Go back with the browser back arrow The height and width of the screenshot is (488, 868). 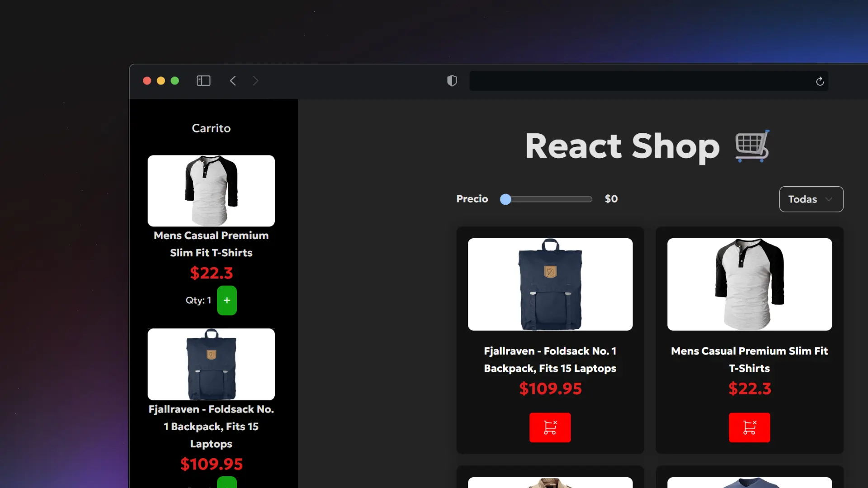233,81
